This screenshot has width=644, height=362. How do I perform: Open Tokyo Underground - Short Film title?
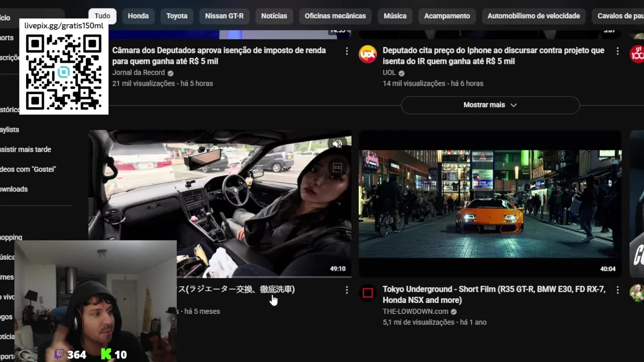494,295
